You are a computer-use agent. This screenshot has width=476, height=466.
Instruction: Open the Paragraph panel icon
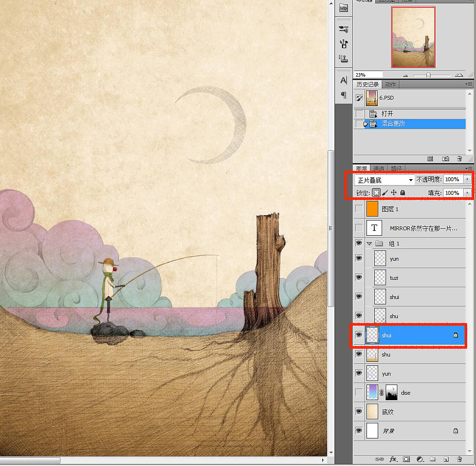pos(344,95)
